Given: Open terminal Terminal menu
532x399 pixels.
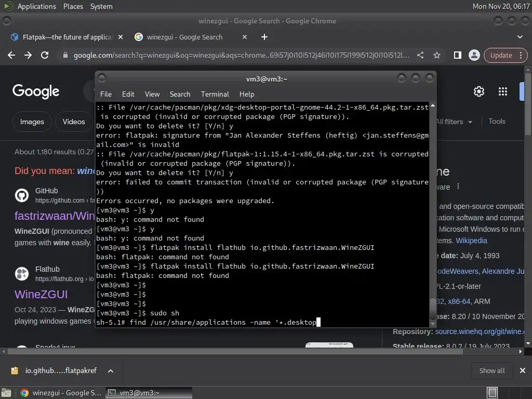Looking at the screenshot, I should [x=215, y=94].
